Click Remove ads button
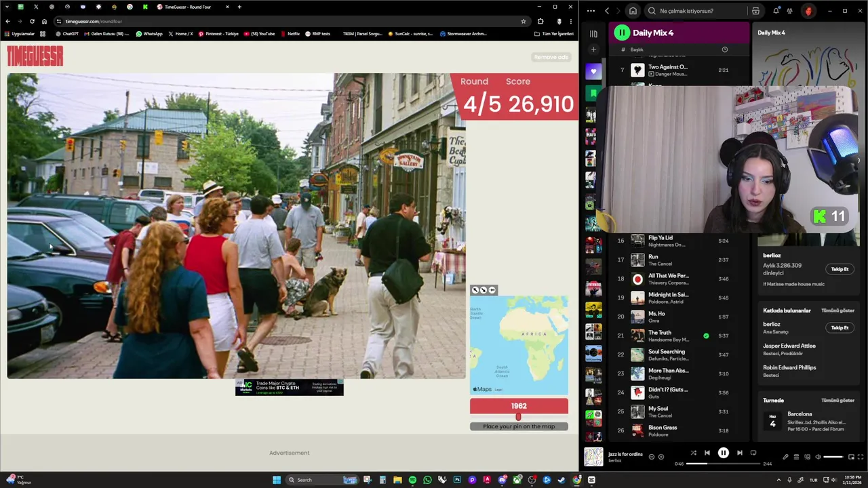 (x=551, y=57)
